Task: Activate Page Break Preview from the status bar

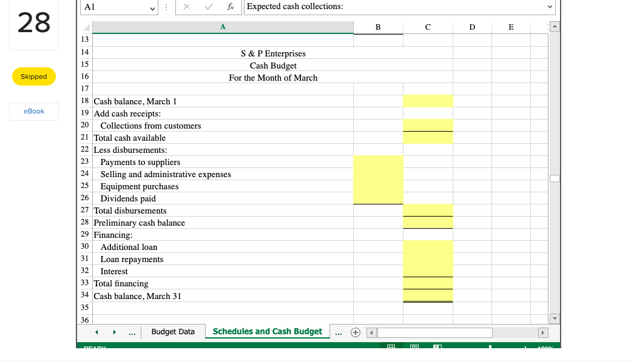Action: click(x=436, y=346)
